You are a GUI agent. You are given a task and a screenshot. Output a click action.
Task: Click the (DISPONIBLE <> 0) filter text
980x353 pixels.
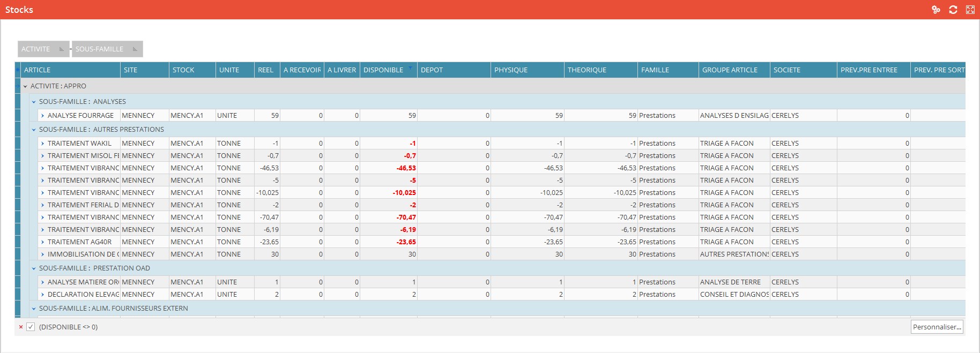(68, 327)
